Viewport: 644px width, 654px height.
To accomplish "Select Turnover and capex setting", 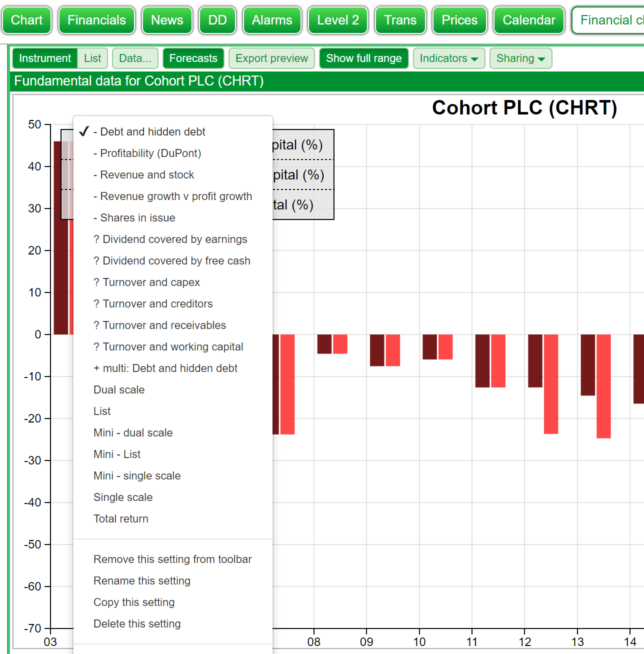I will 173,282.
